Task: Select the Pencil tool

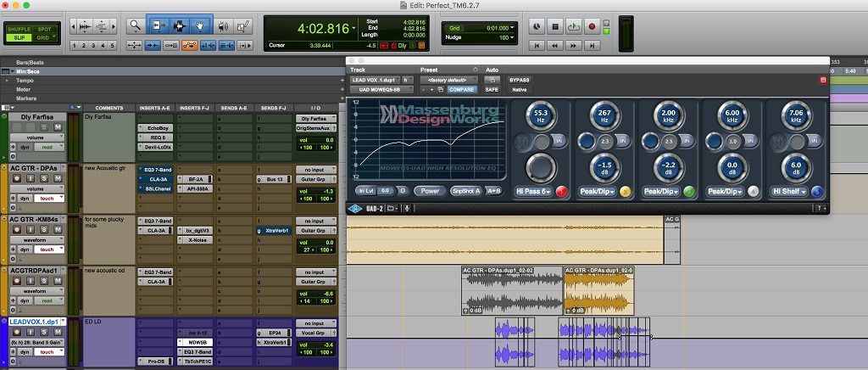Action: (243, 25)
